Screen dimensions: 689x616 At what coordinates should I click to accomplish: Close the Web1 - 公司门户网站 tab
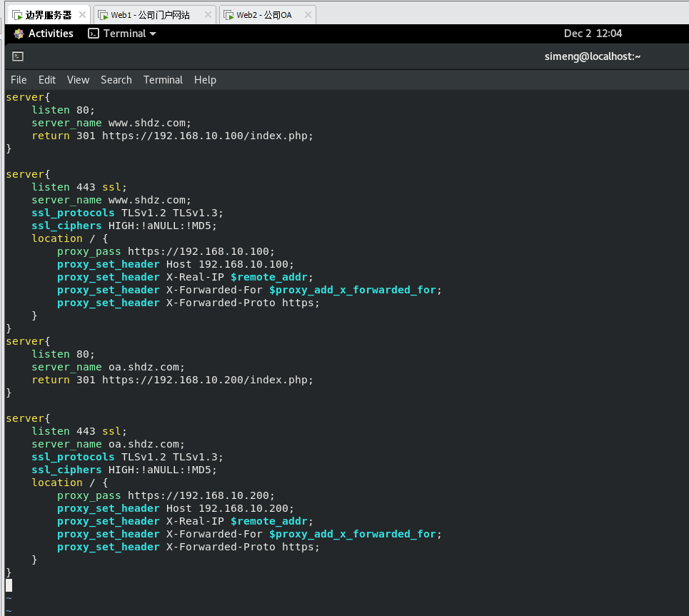208,15
